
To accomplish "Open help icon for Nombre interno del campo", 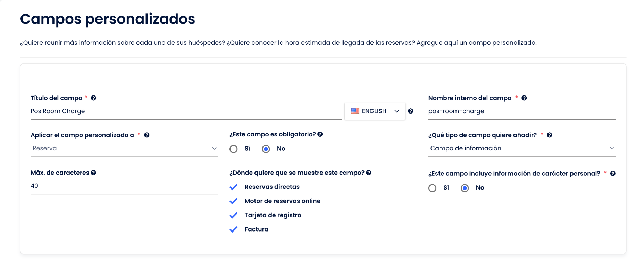I will (x=524, y=98).
